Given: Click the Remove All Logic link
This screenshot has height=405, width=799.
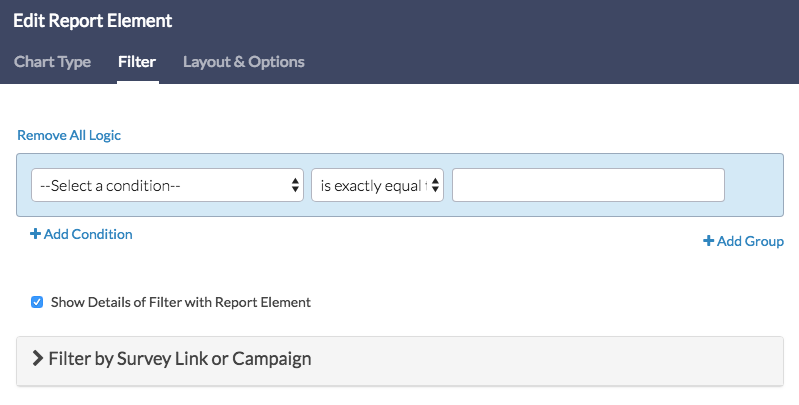Looking at the screenshot, I should click(69, 135).
